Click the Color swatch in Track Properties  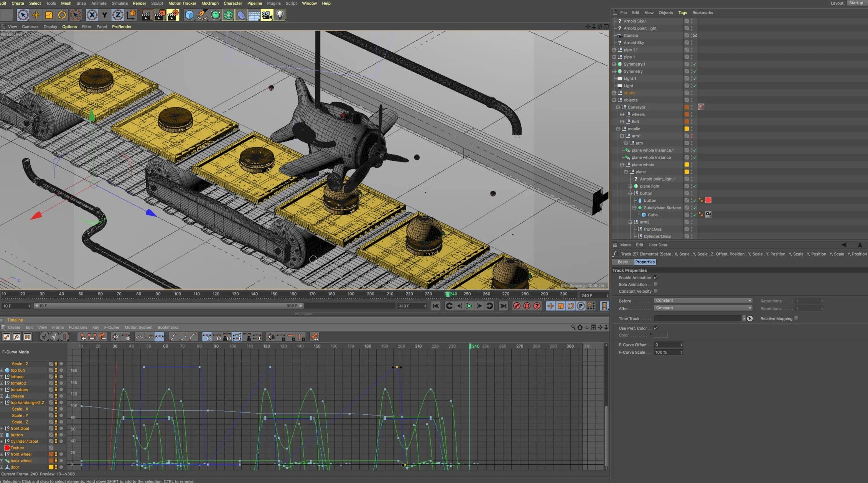660,335
